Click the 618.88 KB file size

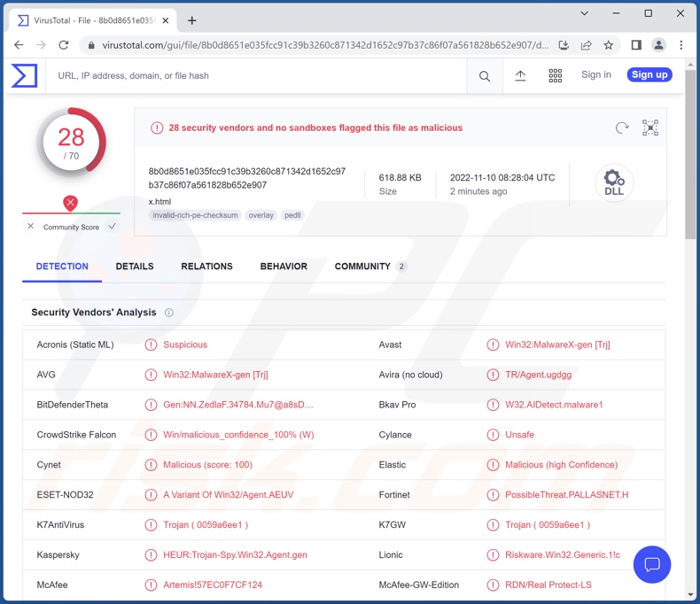400,177
